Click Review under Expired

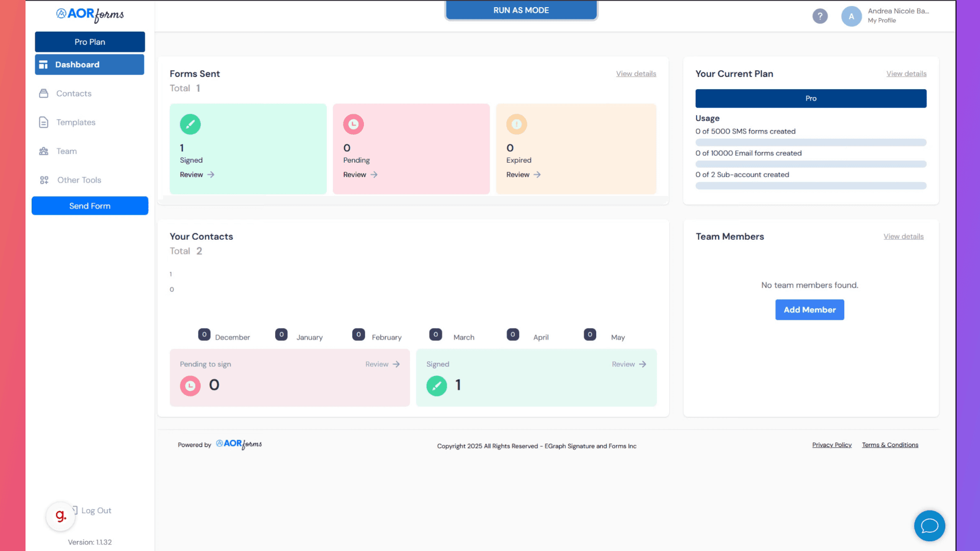(518, 174)
